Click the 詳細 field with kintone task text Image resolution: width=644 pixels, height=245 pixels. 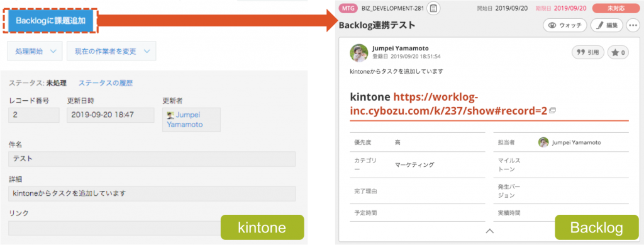tap(152, 193)
